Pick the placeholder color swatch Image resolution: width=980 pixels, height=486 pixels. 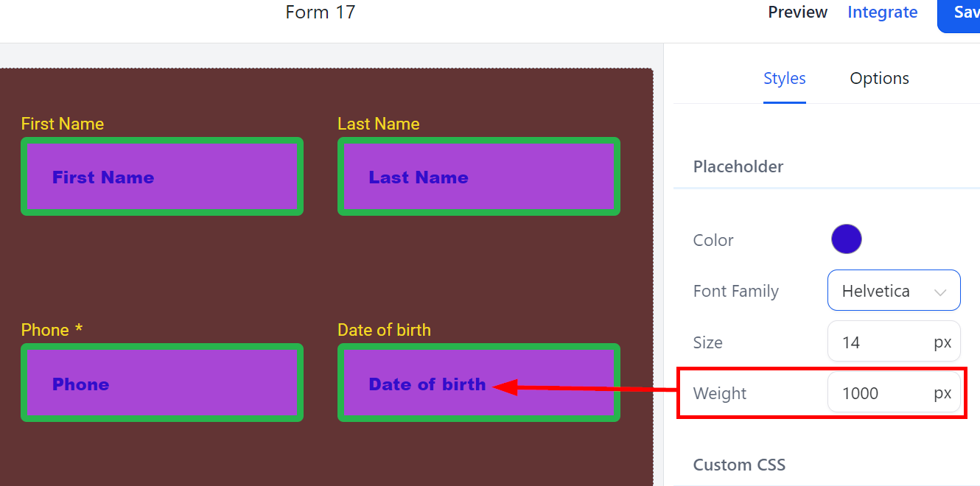click(x=847, y=239)
